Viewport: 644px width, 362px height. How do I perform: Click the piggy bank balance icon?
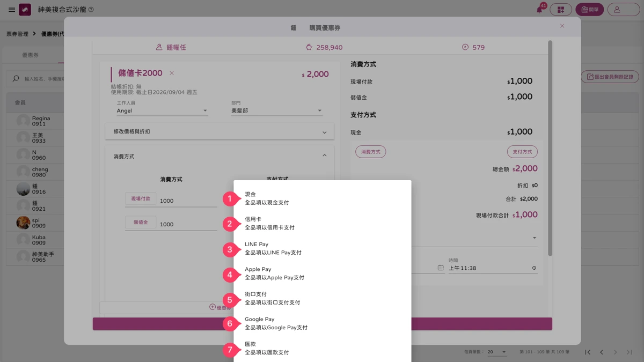click(309, 47)
